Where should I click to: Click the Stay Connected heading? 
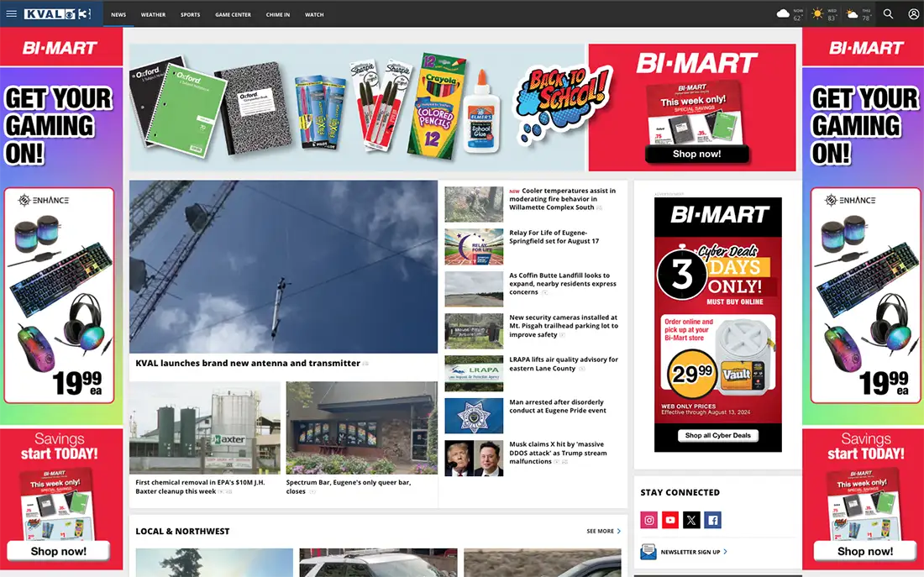tap(680, 492)
